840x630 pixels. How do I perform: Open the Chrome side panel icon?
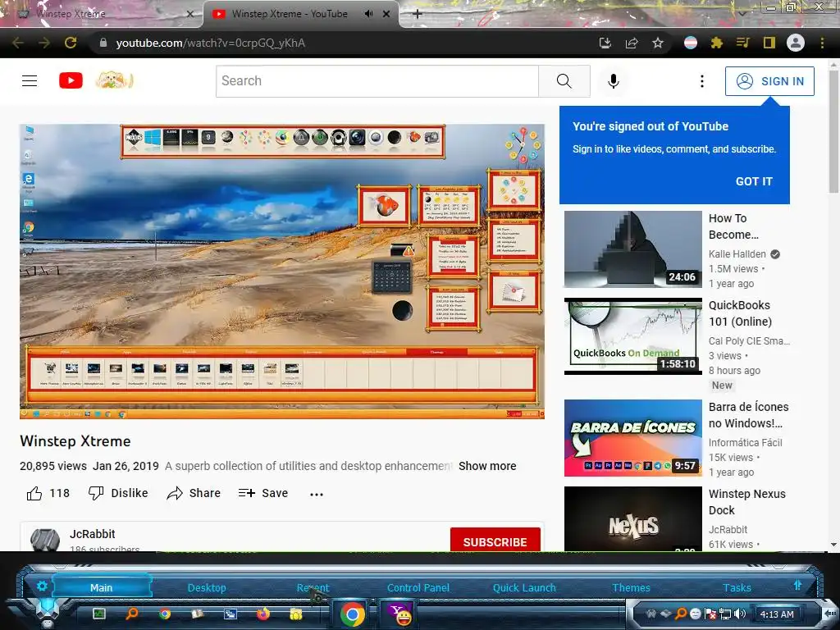[x=769, y=43]
